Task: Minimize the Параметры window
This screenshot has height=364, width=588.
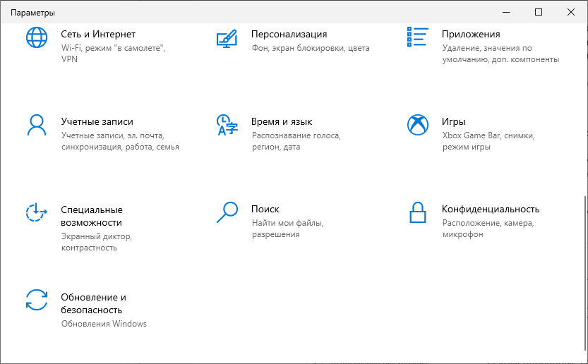Action: (x=506, y=12)
